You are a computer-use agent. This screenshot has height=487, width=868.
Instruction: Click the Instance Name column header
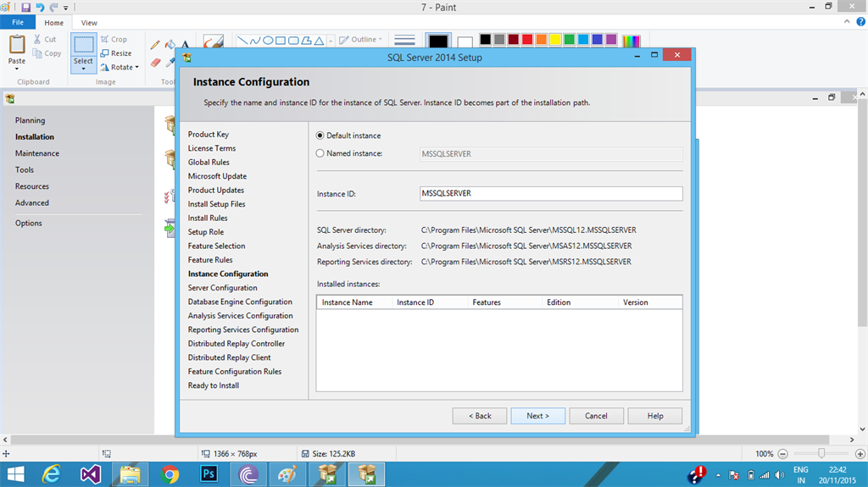point(354,302)
